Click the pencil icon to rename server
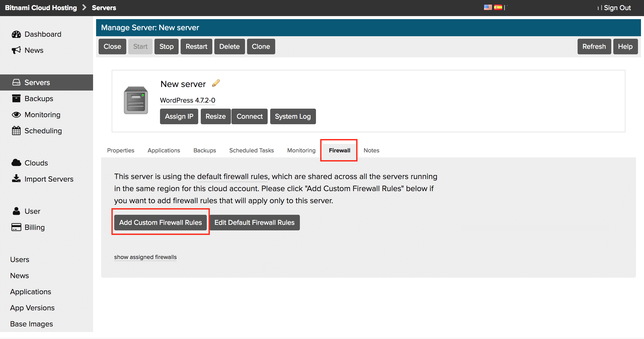Screen dimensions: 644x339 (x=216, y=83)
